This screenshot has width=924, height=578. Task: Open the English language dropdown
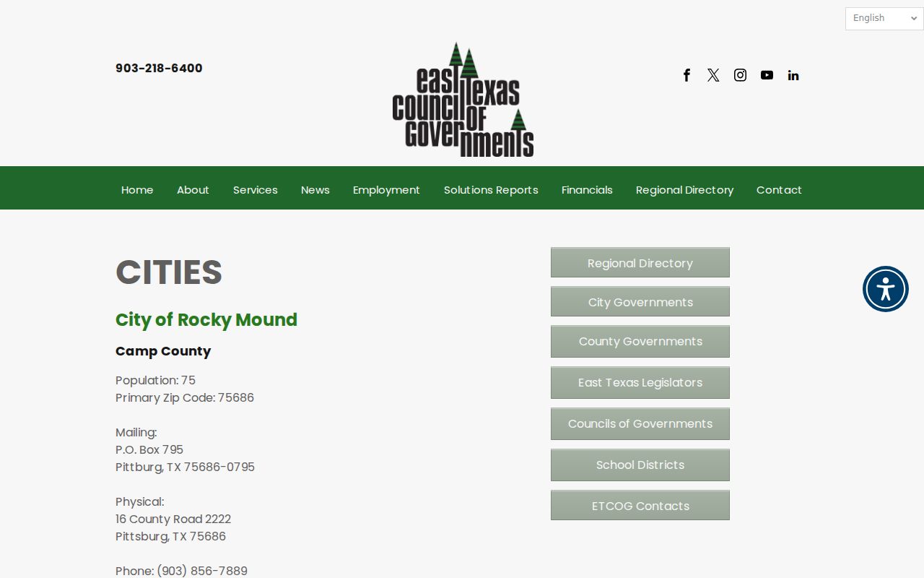coord(884,18)
